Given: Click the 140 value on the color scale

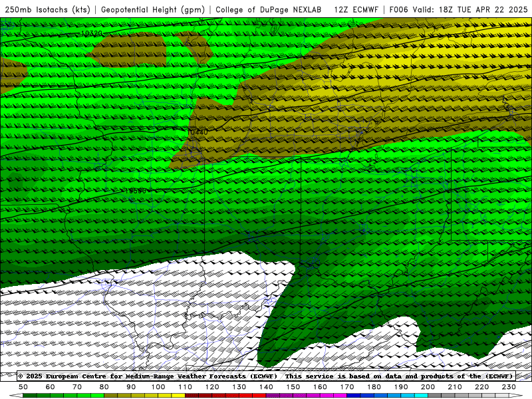Looking at the screenshot, I should (266, 387).
